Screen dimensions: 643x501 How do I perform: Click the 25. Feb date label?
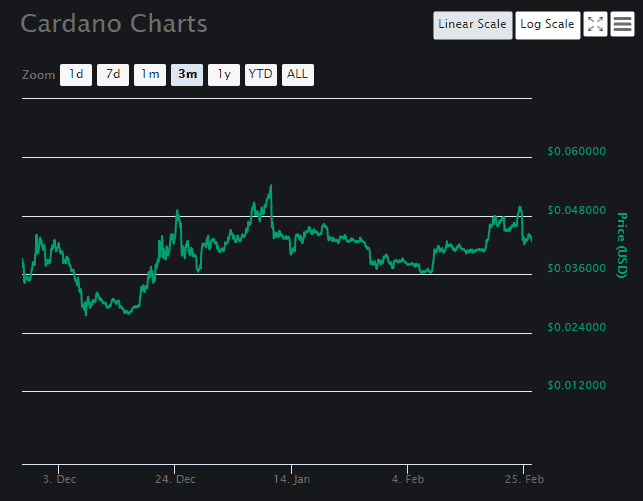point(524,479)
